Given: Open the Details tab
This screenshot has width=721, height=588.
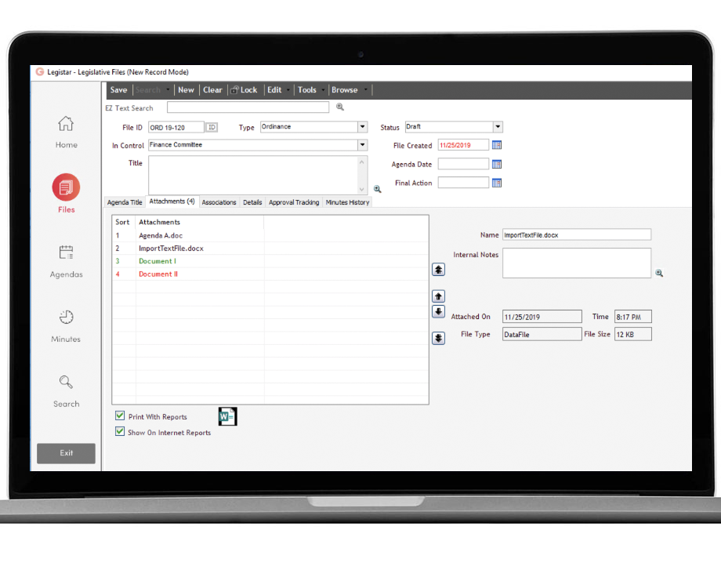Looking at the screenshot, I should click(x=252, y=202).
